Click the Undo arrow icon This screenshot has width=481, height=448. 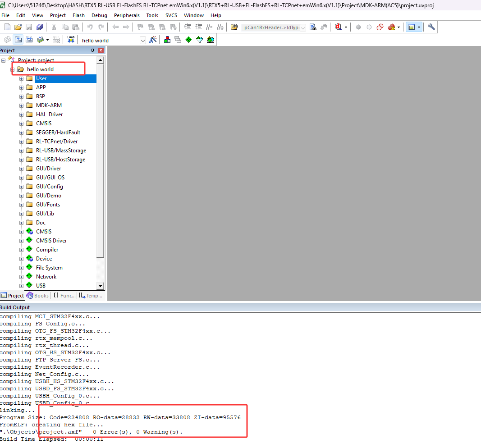(x=90, y=27)
